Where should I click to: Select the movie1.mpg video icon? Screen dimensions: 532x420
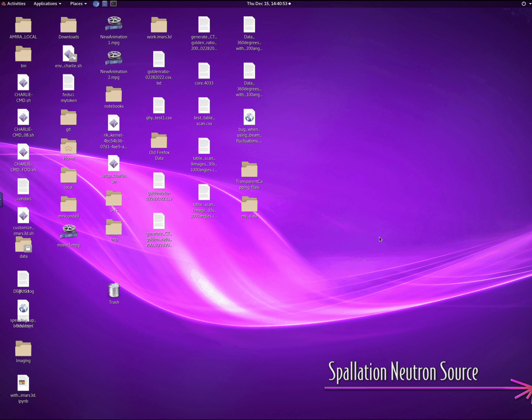pos(69,233)
